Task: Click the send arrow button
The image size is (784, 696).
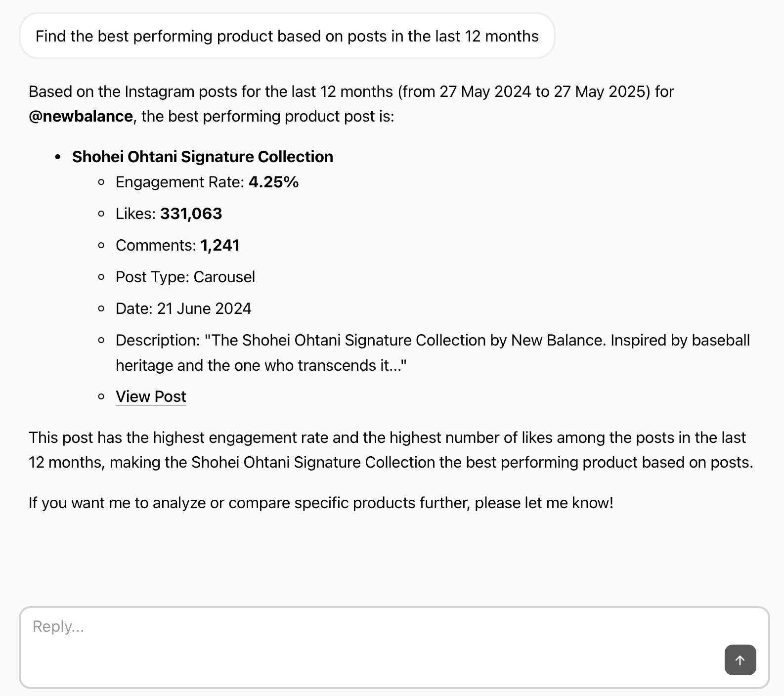Action: pos(740,660)
